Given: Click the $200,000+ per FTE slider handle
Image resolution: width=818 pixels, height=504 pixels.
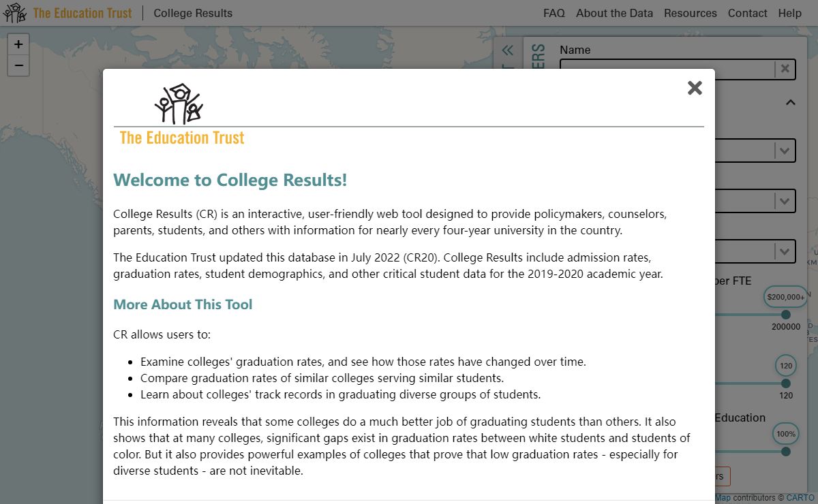Looking at the screenshot, I should coord(786,315).
